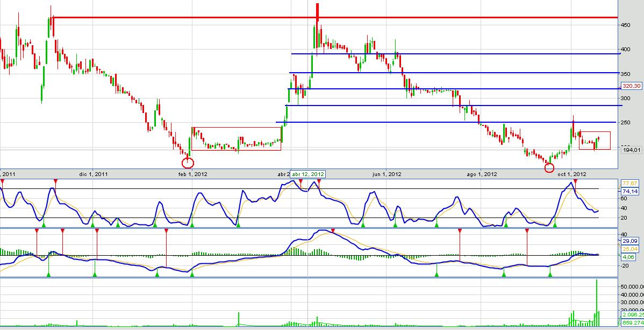Click the blue 74,14 stochastic value label

click(x=629, y=191)
